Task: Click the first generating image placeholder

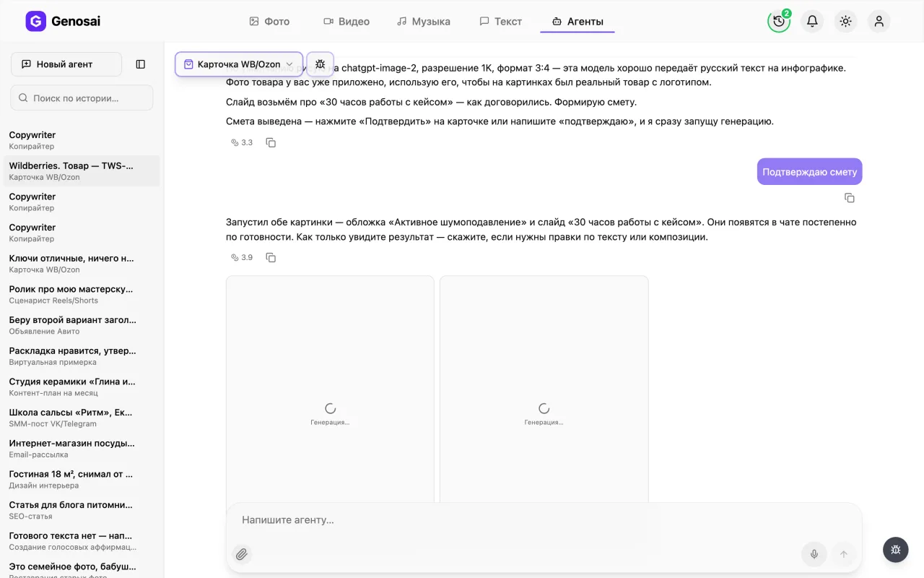Action: point(330,389)
